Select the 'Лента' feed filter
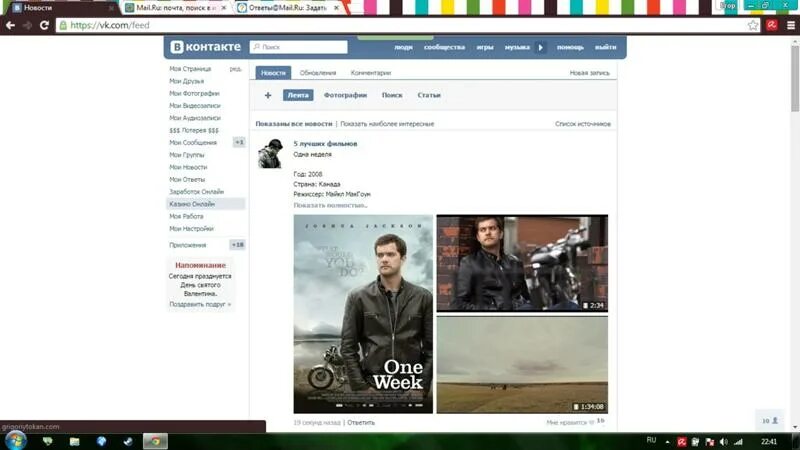This screenshot has height=450, width=800. click(x=298, y=95)
